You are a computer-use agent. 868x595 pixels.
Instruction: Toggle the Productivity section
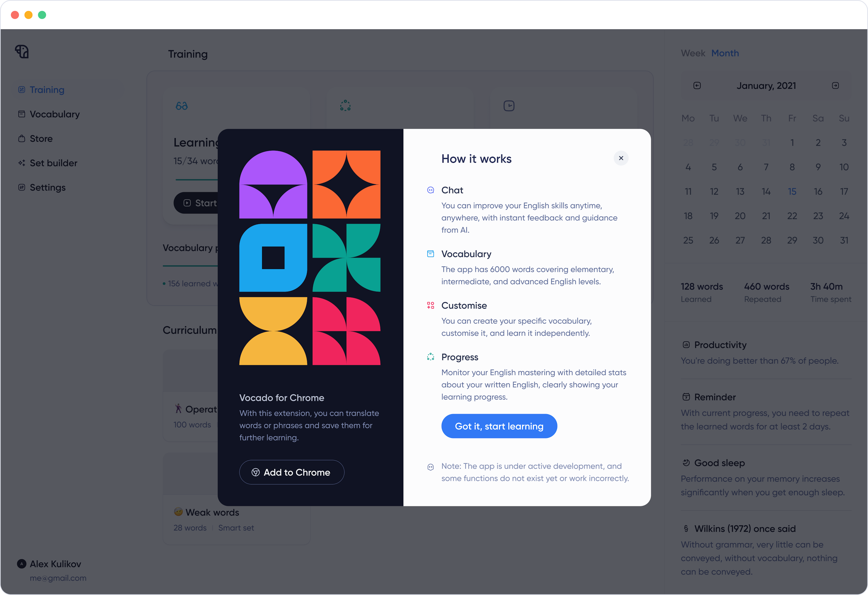(x=721, y=344)
